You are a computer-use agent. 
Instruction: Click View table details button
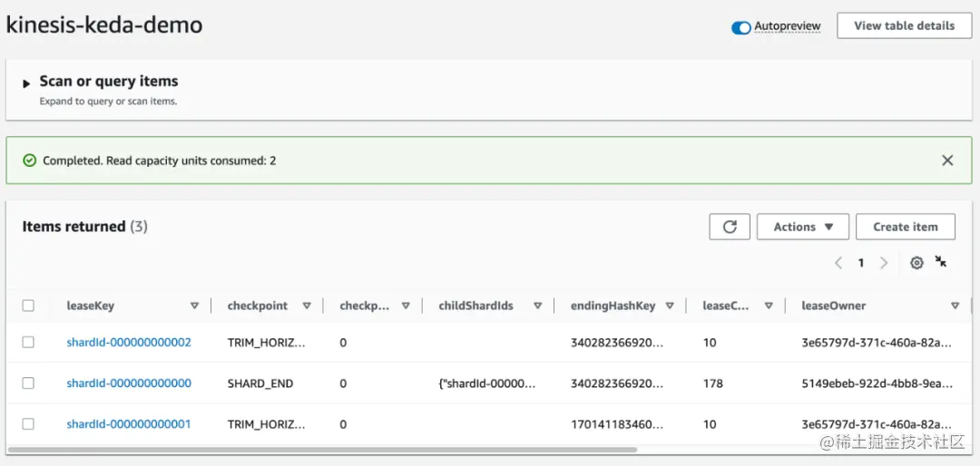(x=905, y=25)
